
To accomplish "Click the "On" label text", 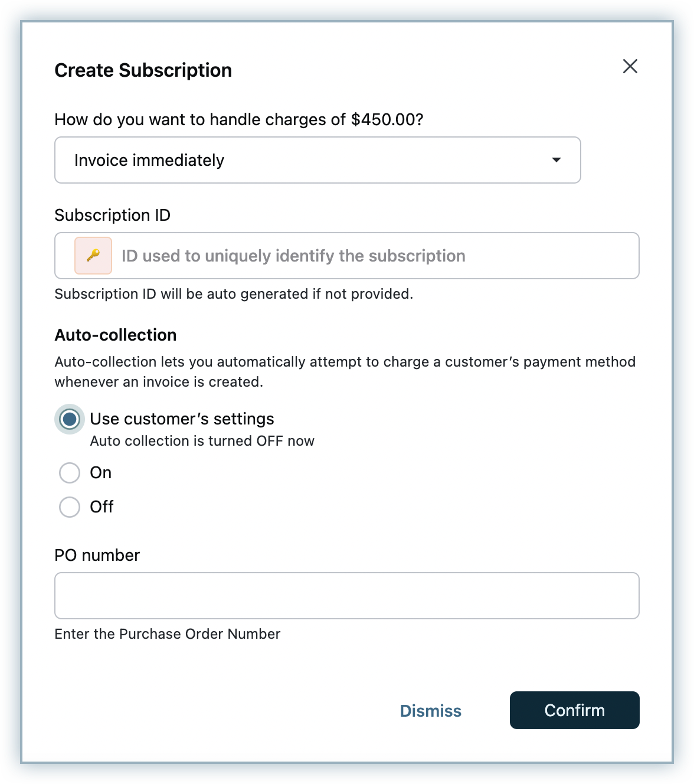I will click(x=101, y=473).
